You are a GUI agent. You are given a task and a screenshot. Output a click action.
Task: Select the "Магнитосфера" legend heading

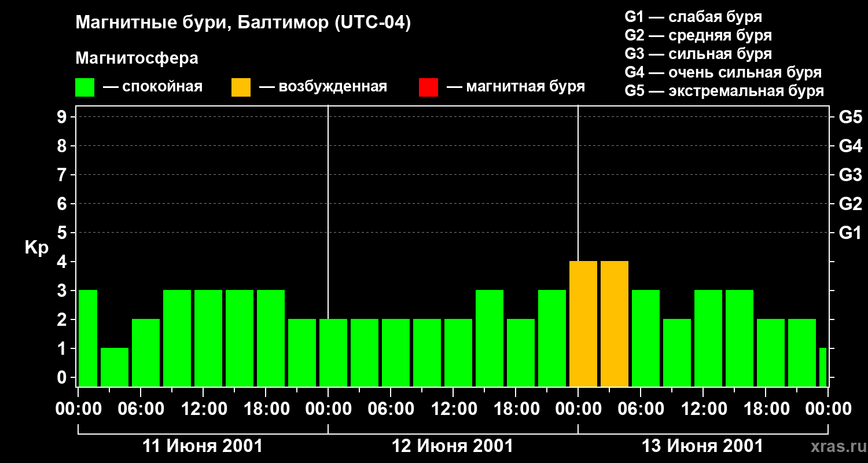click(x=137, y=58)
